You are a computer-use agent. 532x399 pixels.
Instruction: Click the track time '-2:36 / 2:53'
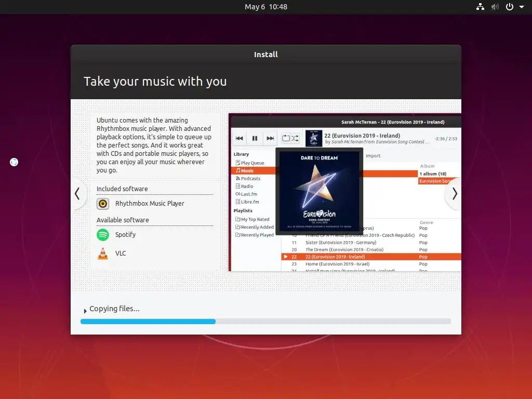click(x=446, y=139)
